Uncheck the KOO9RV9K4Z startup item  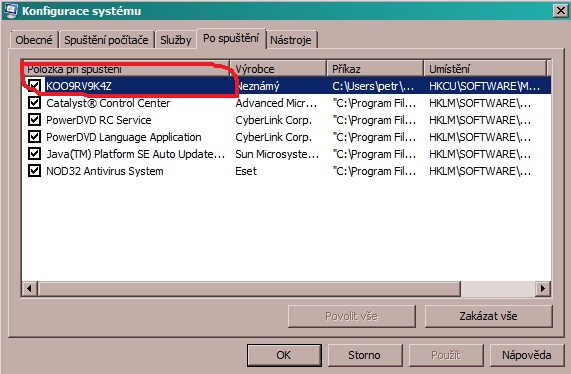click(34, 86)
